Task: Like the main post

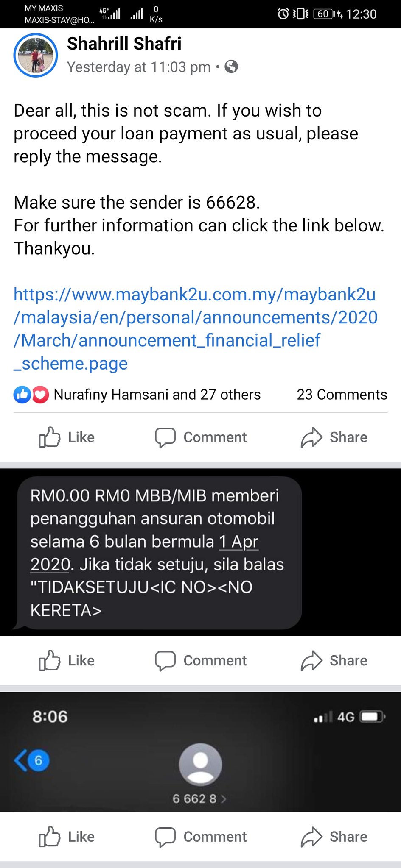Action: (67, 437)
